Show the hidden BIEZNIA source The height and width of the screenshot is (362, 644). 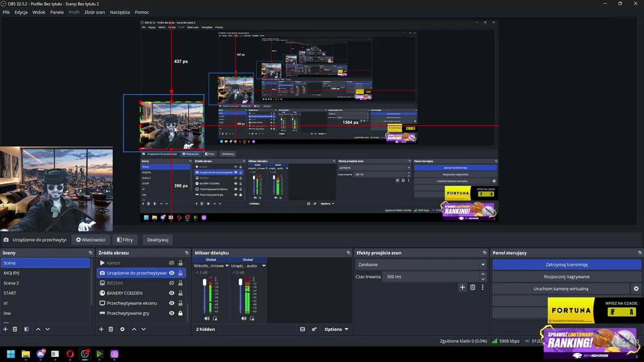(172, 283)
